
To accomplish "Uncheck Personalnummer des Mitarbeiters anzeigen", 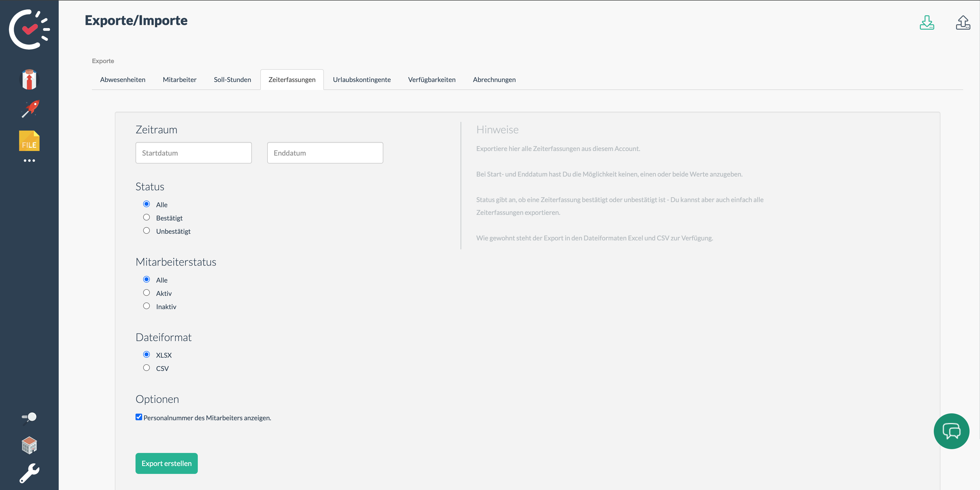I will [x=139, y=417].
